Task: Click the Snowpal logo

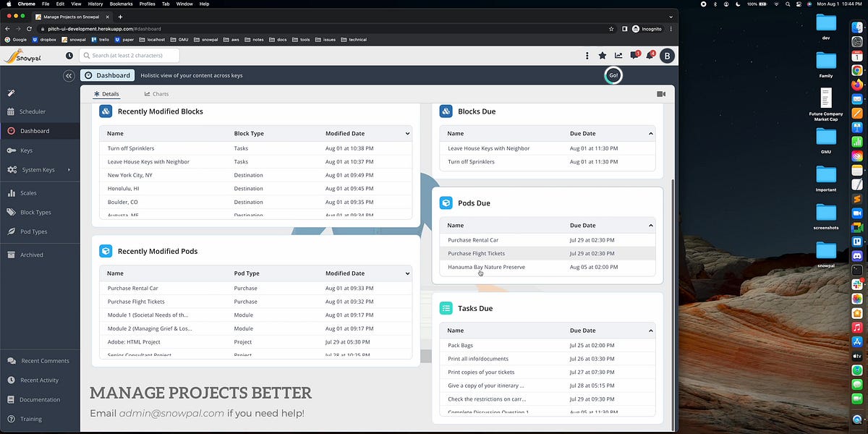Action: (x=24, y=56)
